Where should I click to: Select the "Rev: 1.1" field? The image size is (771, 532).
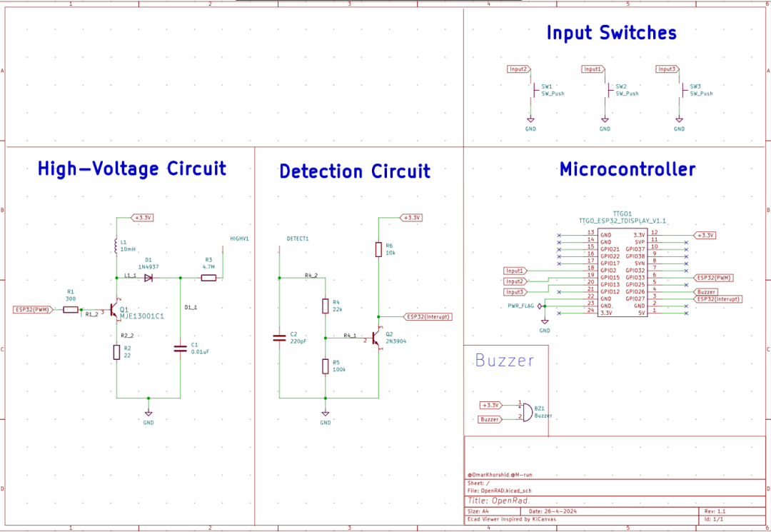(715, 511)
